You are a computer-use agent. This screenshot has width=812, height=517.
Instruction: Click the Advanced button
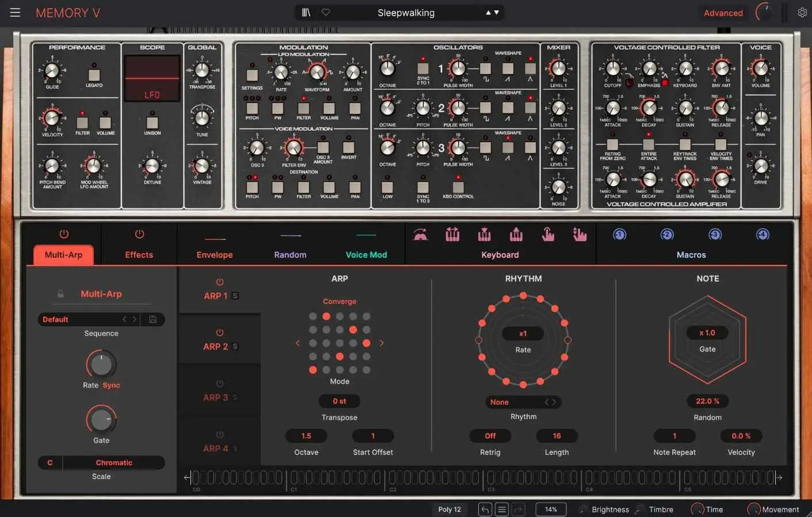pos(723,13)
